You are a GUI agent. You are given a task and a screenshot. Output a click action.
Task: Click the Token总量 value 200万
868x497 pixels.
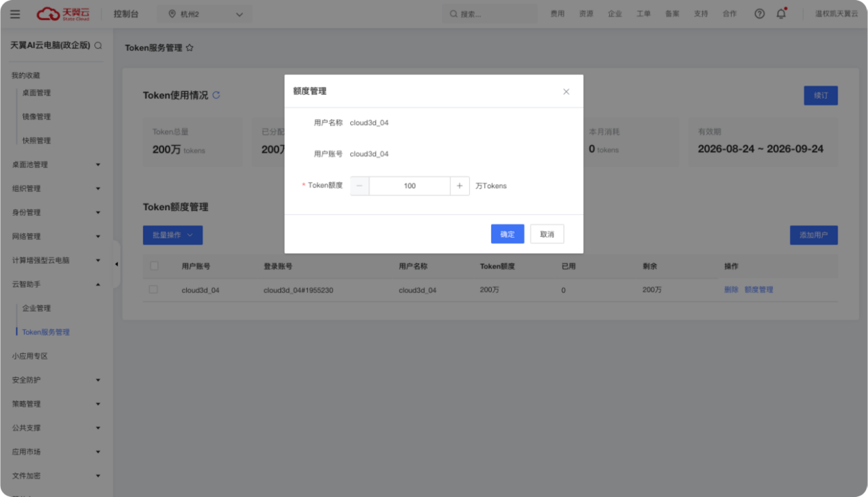[166, 149]
